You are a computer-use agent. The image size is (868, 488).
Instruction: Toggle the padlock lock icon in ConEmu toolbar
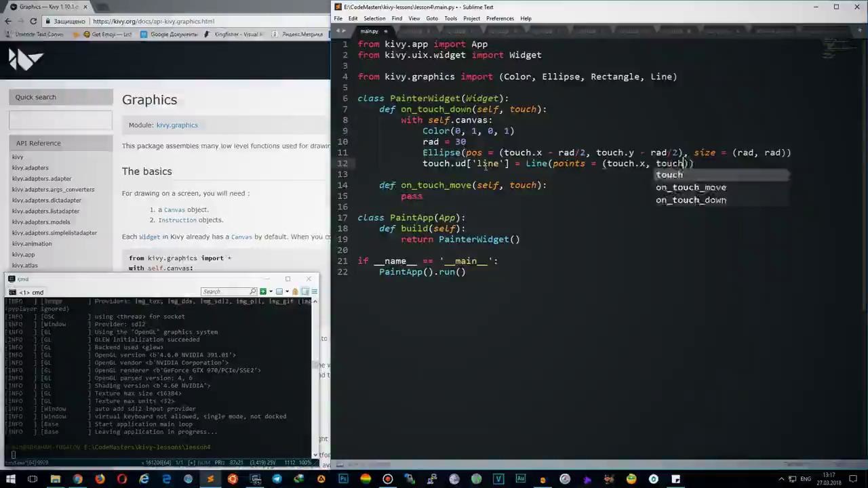(x=295, y=291)
